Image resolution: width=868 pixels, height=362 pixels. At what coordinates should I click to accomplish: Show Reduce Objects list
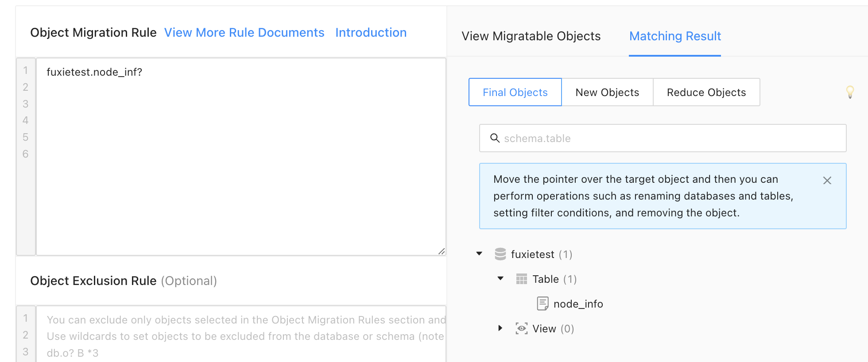pyautogui.click(x=706, y=92)
